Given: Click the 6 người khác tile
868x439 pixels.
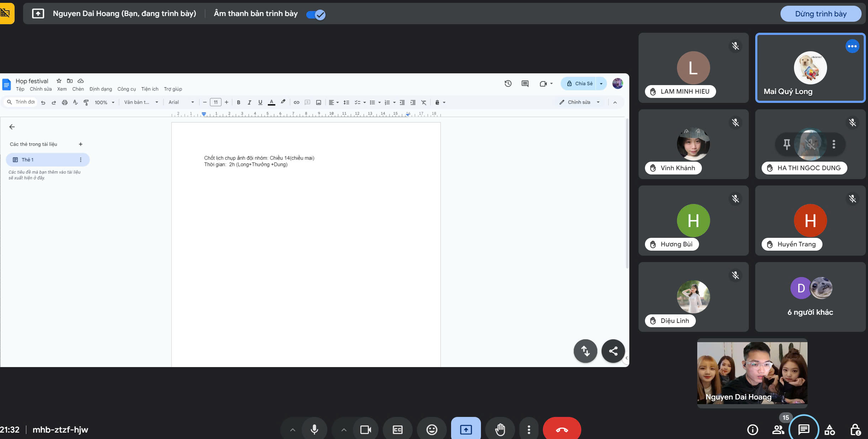Looking at the screenshot, I should [x=810, y=297].
